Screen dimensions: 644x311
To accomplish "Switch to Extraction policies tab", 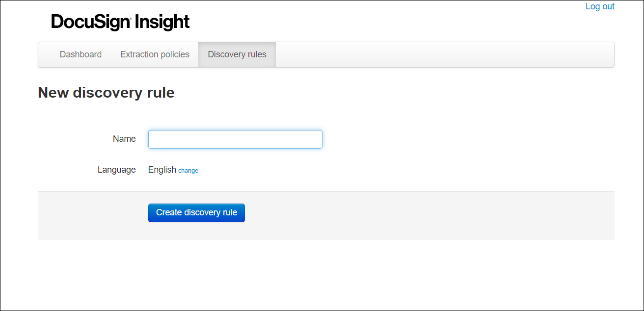I will (x=155, y=54).
